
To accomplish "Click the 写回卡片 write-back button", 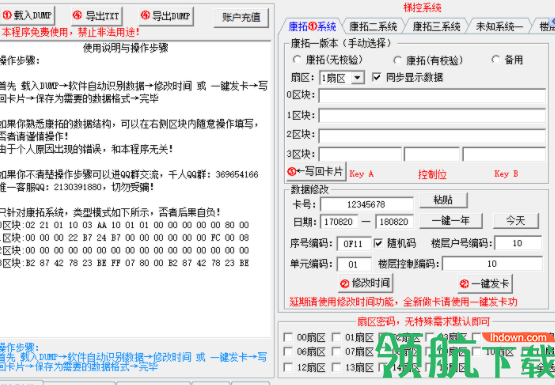I will pyautogui.click(x=316, y=172).
